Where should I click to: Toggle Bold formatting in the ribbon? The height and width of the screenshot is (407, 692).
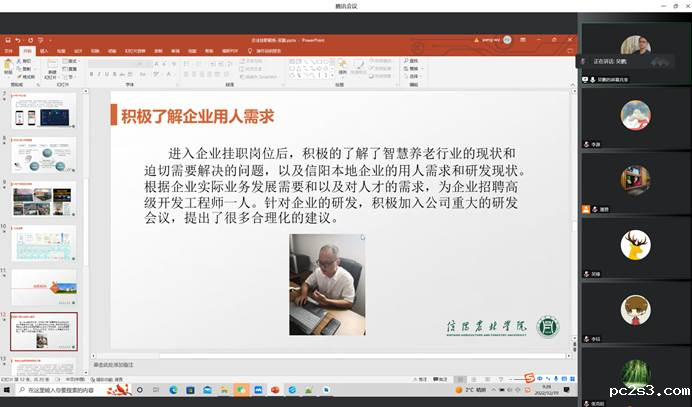click(92, 77)
